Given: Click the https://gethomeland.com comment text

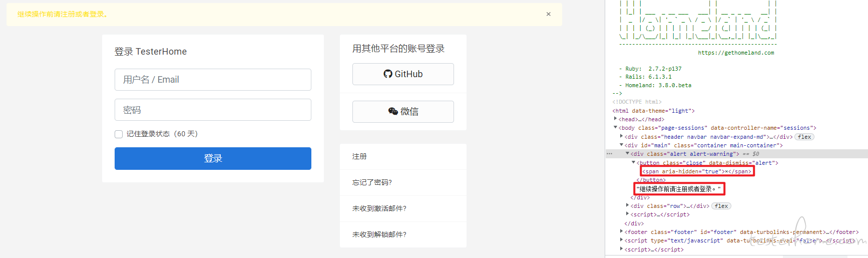Looking at the screenshot, I should coord(736,53).
